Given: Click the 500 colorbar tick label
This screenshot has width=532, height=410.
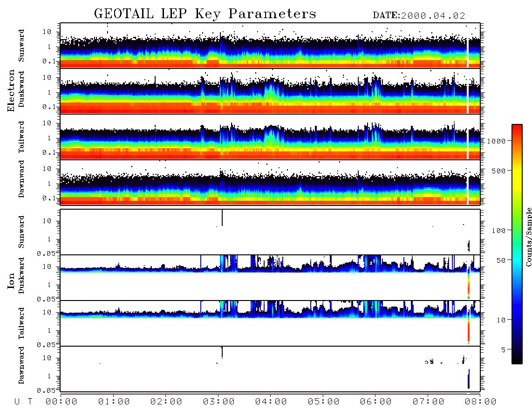Looking at the screenshot, I should (499, 171).
